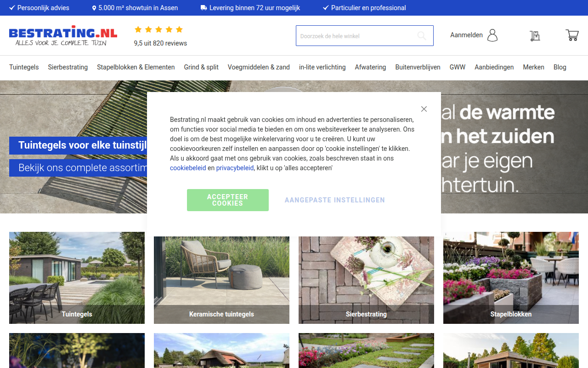This screenshot has width=588, height=368.
Task: Open the Stapelblokken category thumbnail
Action: 511,278
